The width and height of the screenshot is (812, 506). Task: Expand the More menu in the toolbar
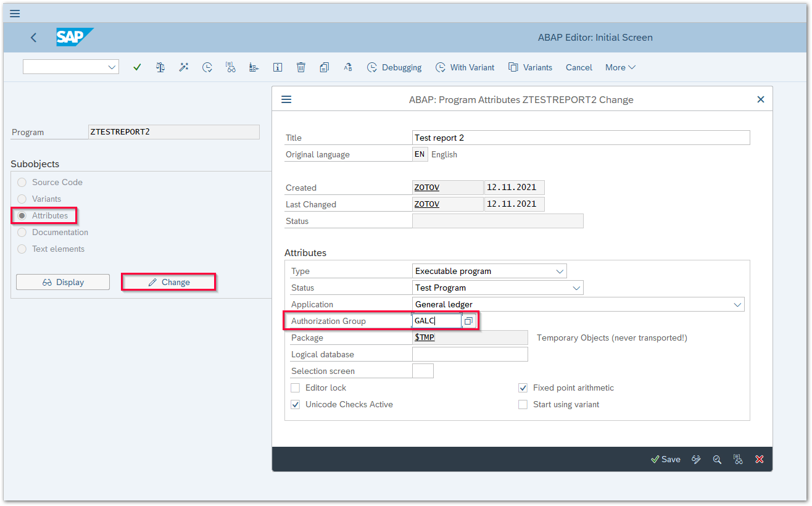coord(620,67)
